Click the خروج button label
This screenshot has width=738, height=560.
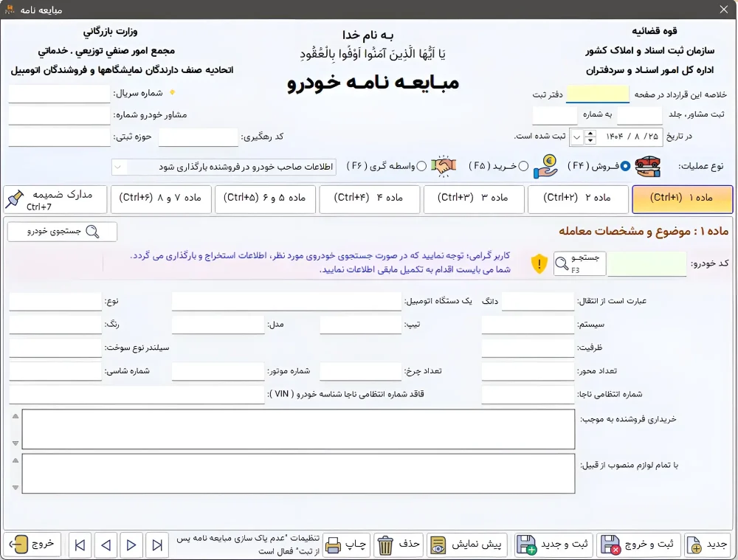42,544
